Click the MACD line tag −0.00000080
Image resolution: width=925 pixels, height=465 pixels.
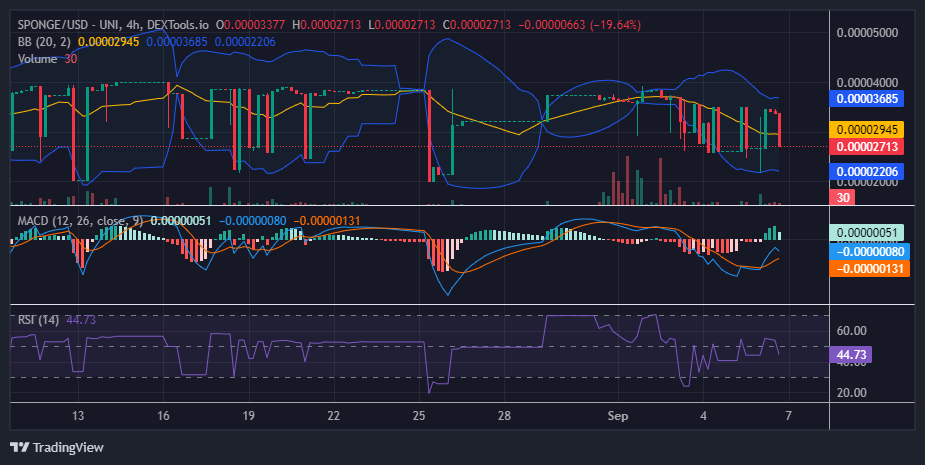click(870, 251)
